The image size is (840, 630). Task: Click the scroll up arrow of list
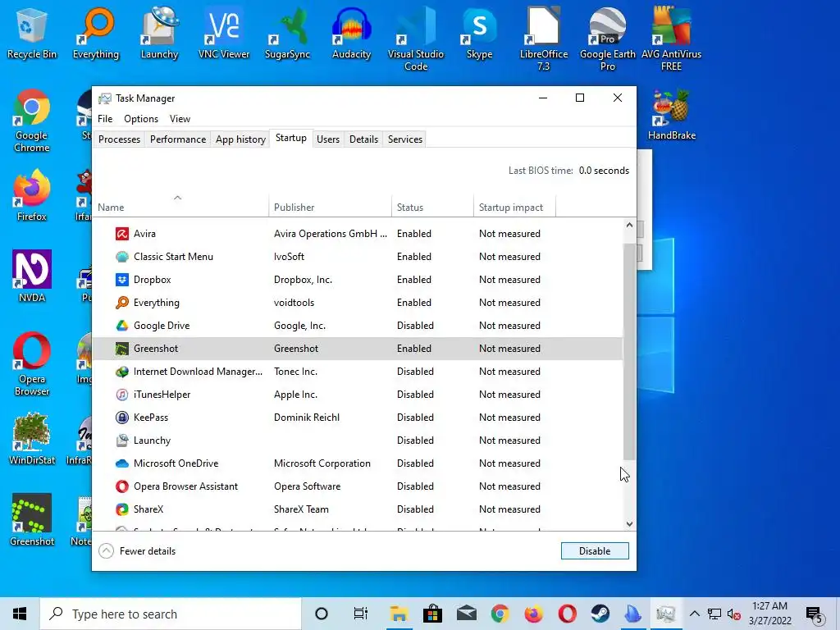[629, 226]
